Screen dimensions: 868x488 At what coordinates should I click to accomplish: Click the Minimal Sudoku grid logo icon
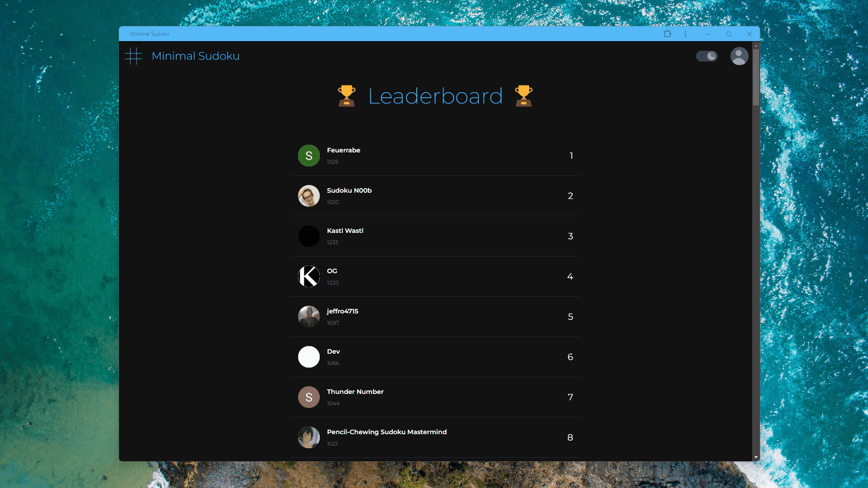point(133,56)
